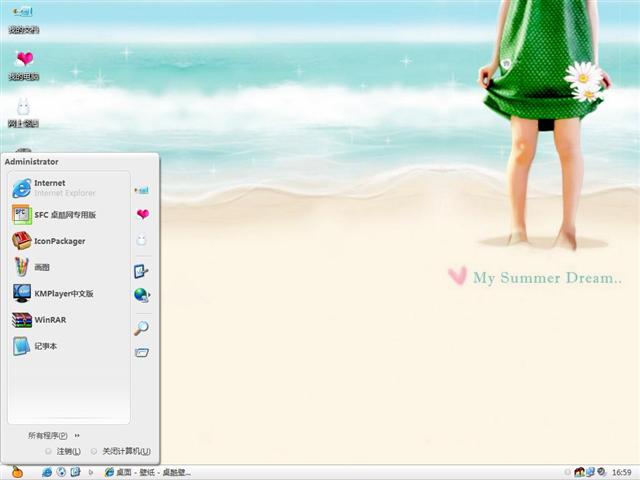
Task: Click the magnifier search icon in Start menu
Action: coord(142,328)
